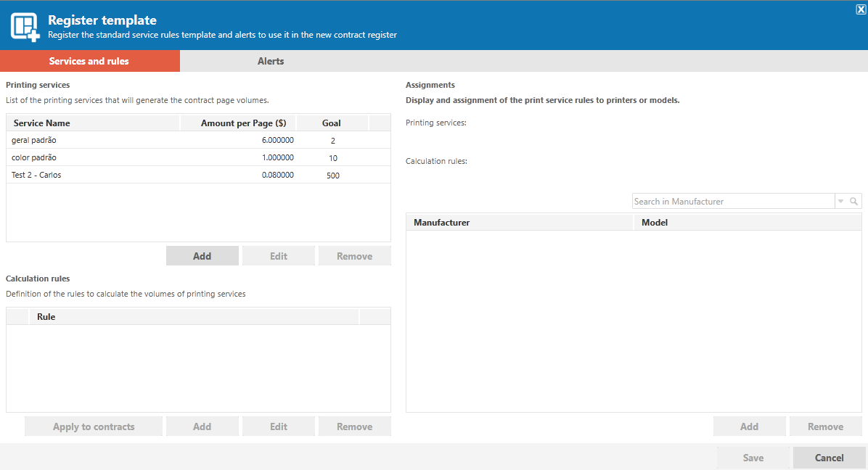This screenshot has height=470, width=868.
Task: Open the search filter dropdown arrow
Action: (x=841, y=201)
